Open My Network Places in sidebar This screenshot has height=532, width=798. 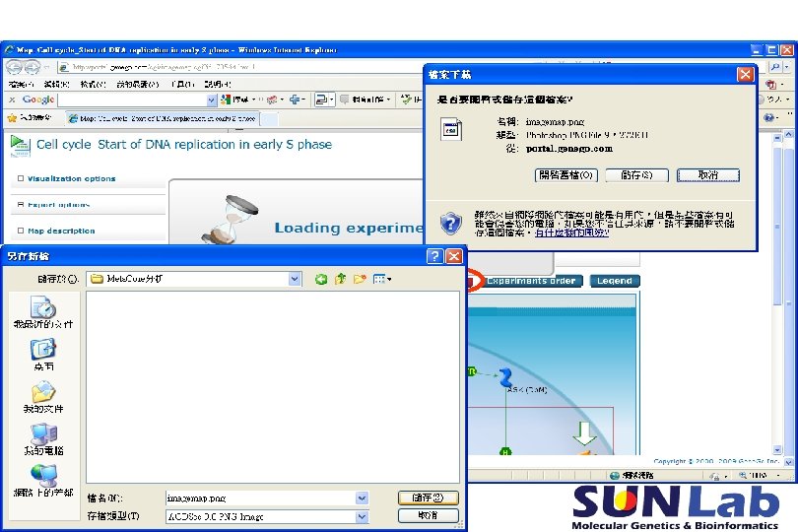43,481
